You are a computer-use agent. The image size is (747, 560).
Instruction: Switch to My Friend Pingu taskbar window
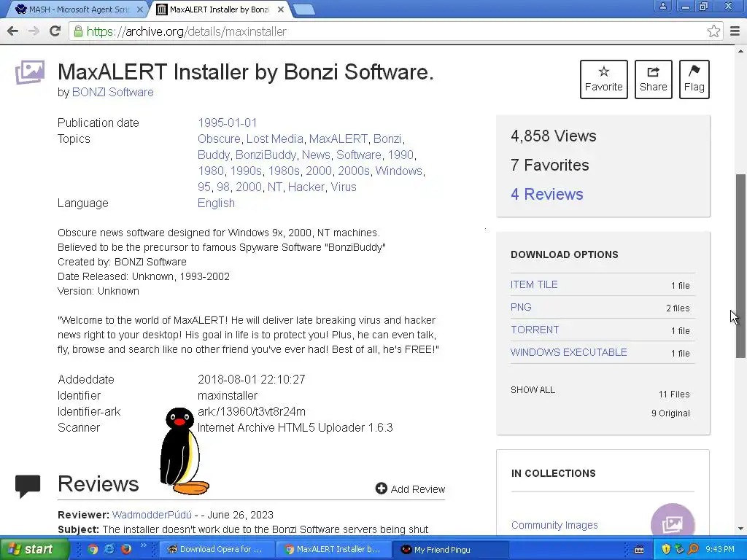coord(451,549)
